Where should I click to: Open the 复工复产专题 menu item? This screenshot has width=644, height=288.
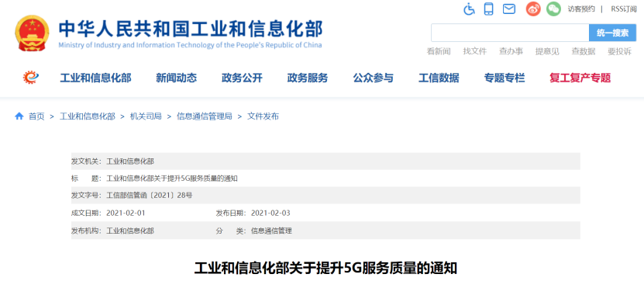tap(580, 78)
